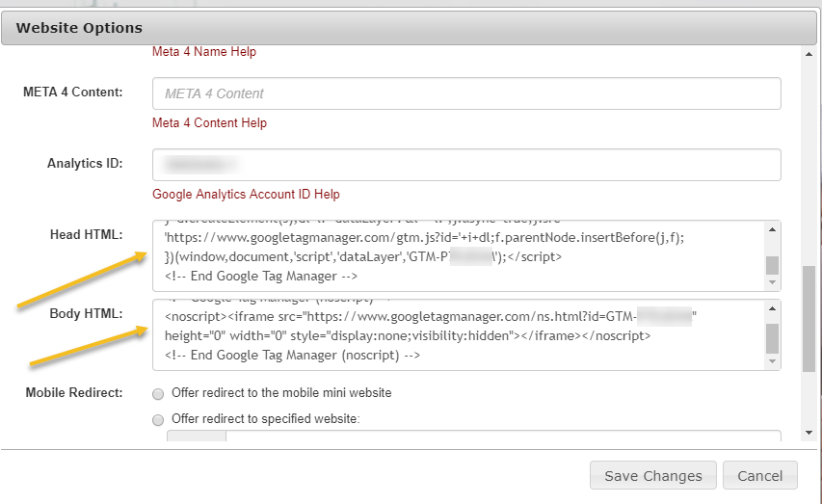The width and height of the screenshot is (822, 504).
Task: Click dialog scrollbar up arrow
Action: coord(809,54)
